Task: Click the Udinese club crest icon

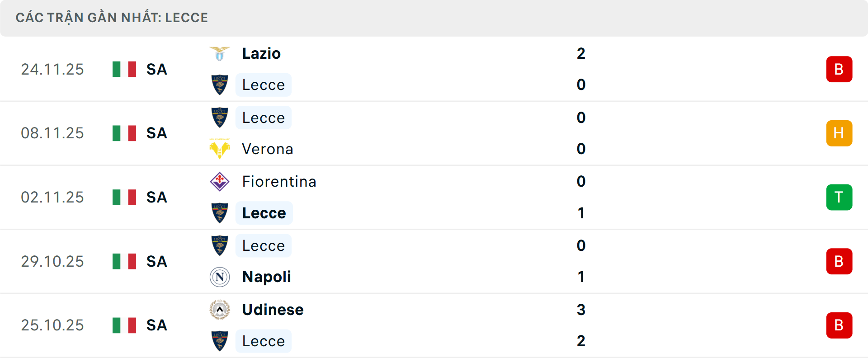Action: [220, 310]
